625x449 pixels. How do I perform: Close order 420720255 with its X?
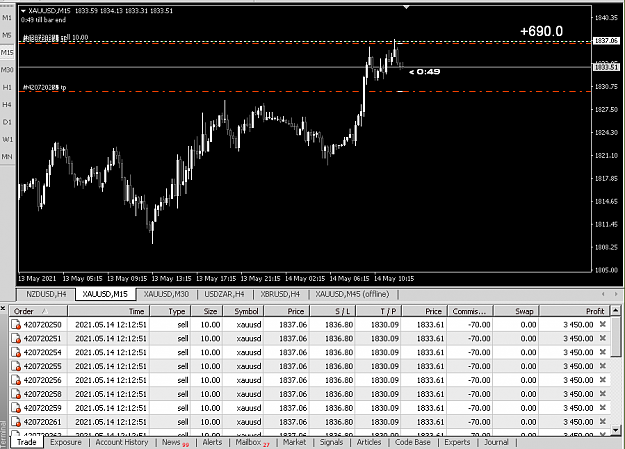point(603,366)
